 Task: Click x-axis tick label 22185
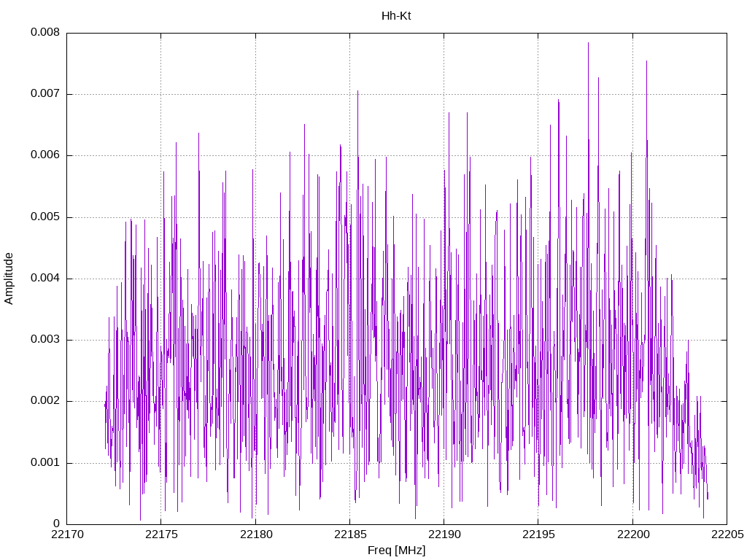pos(350,534)
